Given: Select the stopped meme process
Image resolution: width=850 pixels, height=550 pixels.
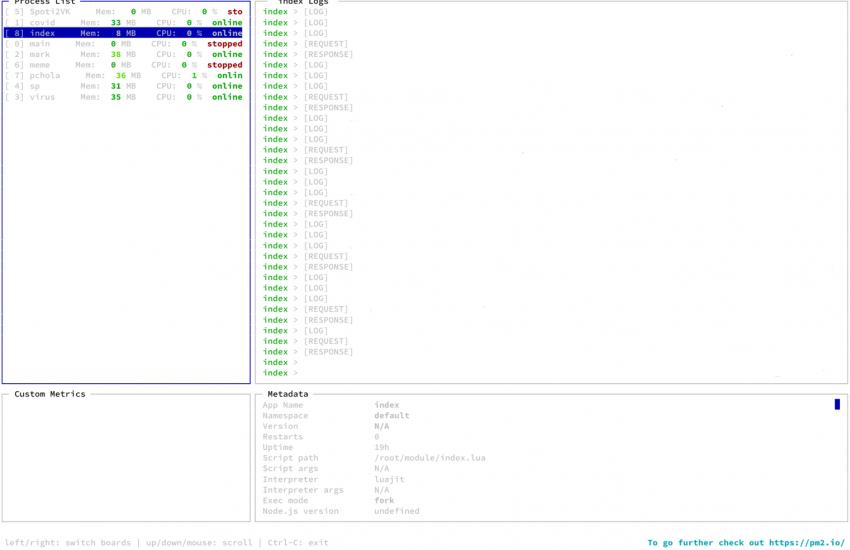Looking at the screenshot, I should [x=123, y=65].
